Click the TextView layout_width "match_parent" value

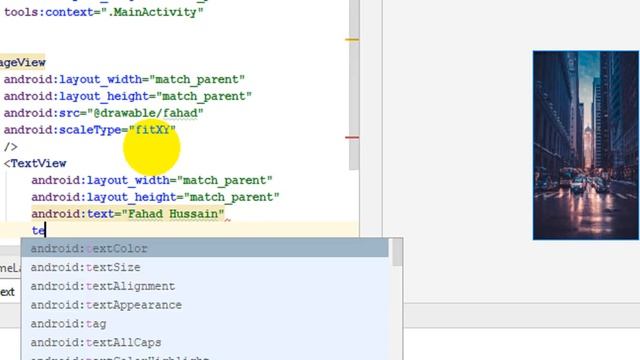(224, 180)
